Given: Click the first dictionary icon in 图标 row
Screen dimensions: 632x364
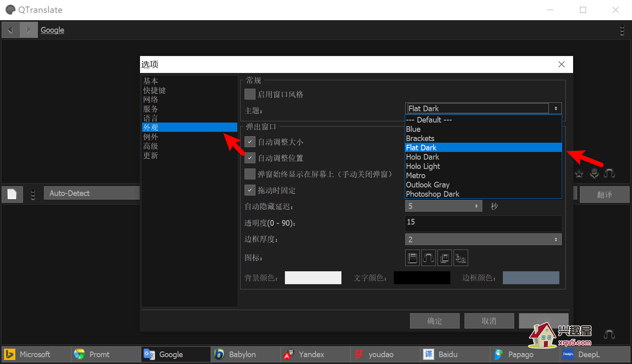Looking at the screenshot, I should [x=412, y=258].
